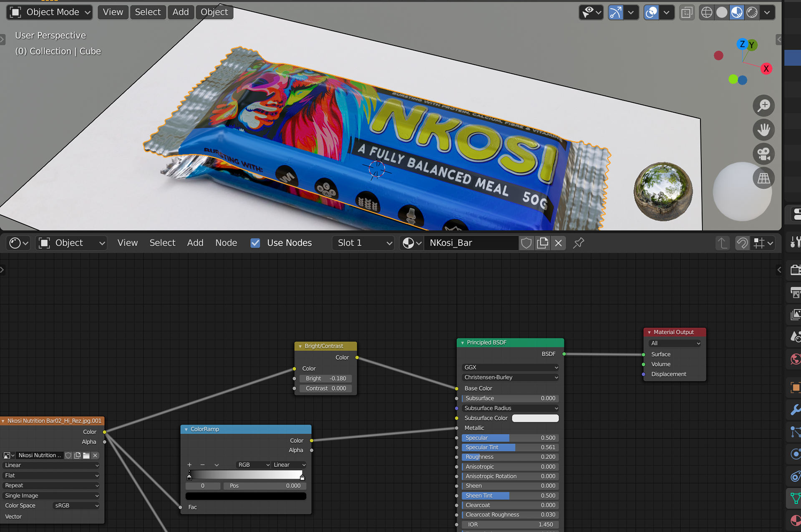Image resolution: width=801 pixels, height=532 pixels.
Task: Open Scene properties tab
Action: pyautogui.click(x=795, y=336)
